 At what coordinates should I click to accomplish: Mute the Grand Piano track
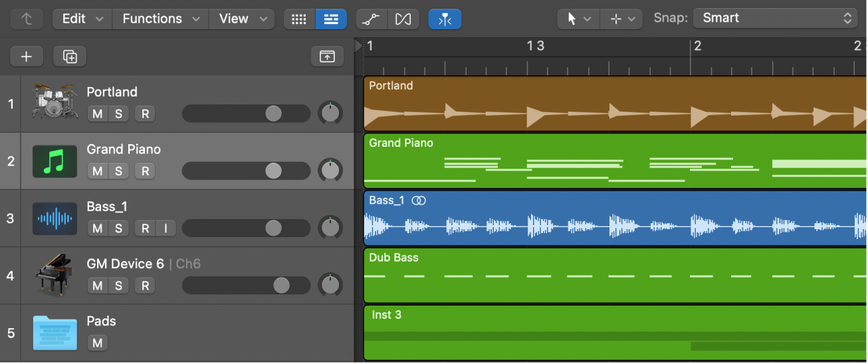pos(98,171)
